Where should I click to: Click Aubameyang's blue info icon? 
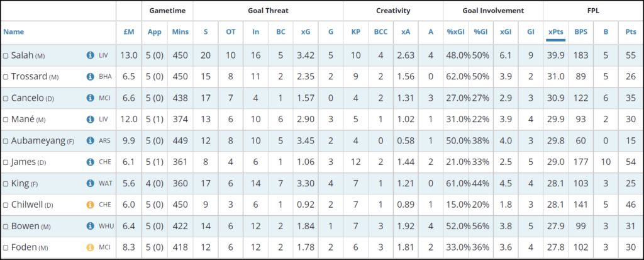pos(90,141)
